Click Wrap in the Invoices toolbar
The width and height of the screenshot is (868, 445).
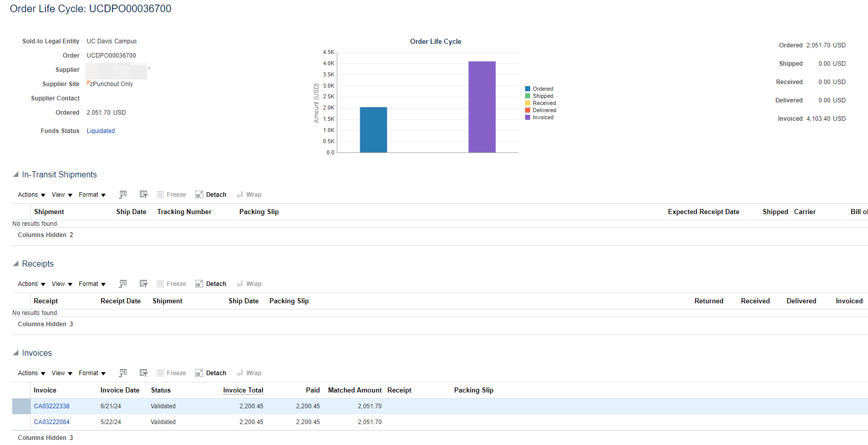[249, 373]
